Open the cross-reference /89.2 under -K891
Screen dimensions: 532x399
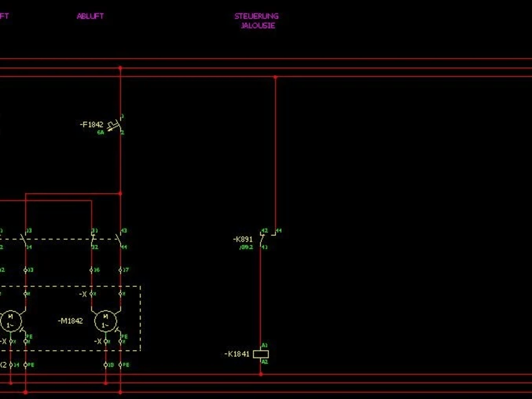245,246
